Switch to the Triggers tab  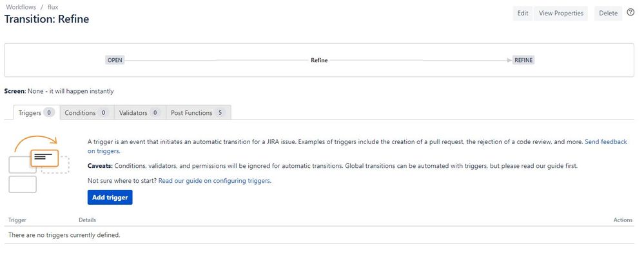[37, 112]
